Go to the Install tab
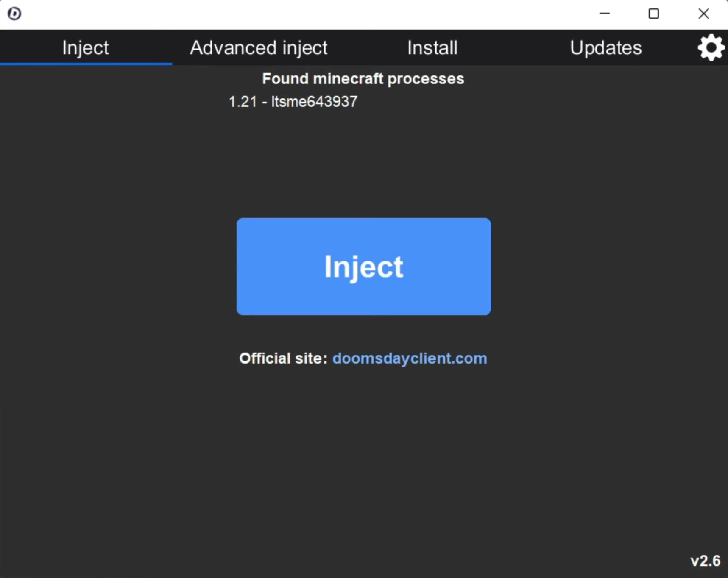This screenshot has height=578, width=728. click(432, 47)
